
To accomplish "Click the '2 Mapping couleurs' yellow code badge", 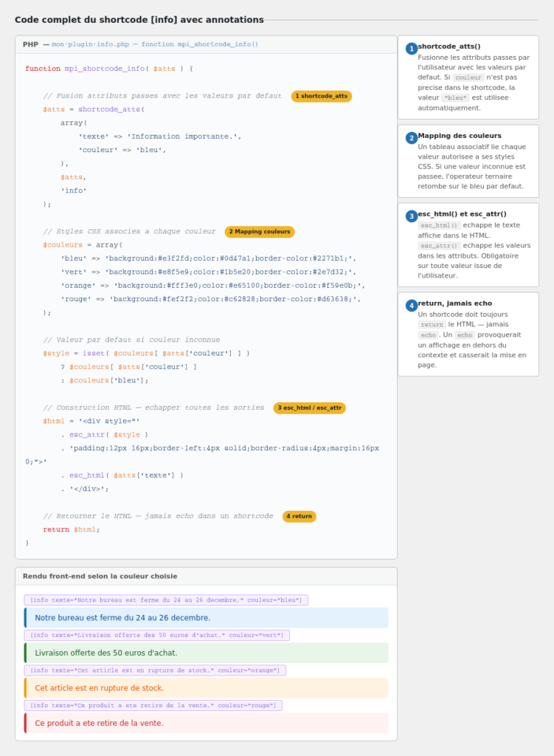I will pos(260,231).
